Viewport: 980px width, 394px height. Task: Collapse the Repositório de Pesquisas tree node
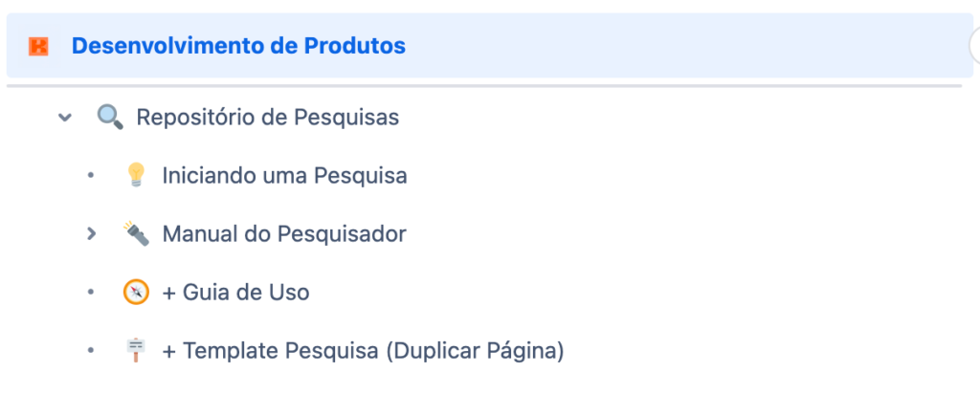pyautogui.click(x=64, y=118)
